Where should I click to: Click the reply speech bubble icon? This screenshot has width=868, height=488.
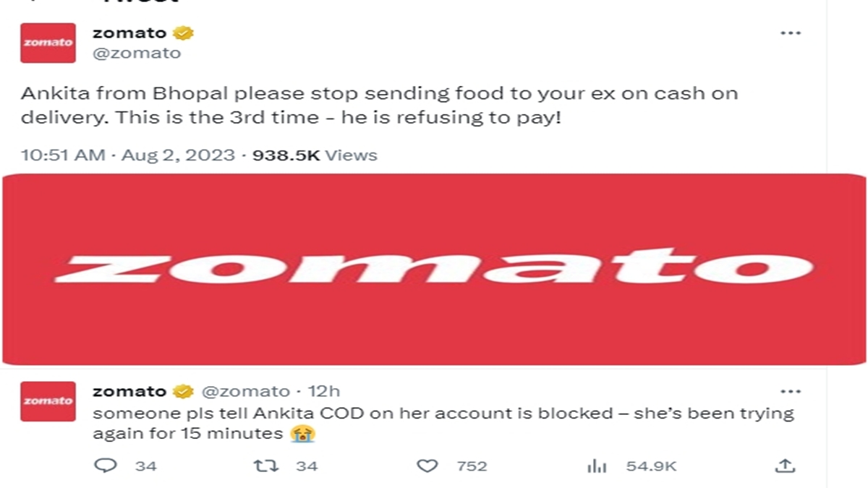point(106,466)
